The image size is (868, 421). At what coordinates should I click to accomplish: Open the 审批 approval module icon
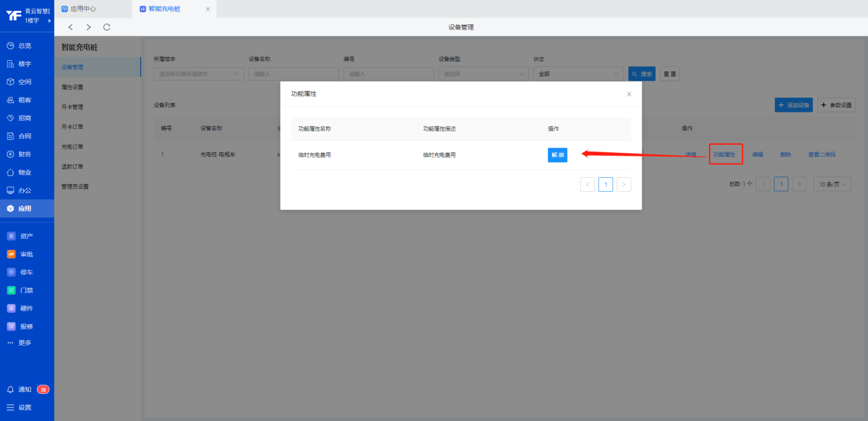(x=11, y=254)
